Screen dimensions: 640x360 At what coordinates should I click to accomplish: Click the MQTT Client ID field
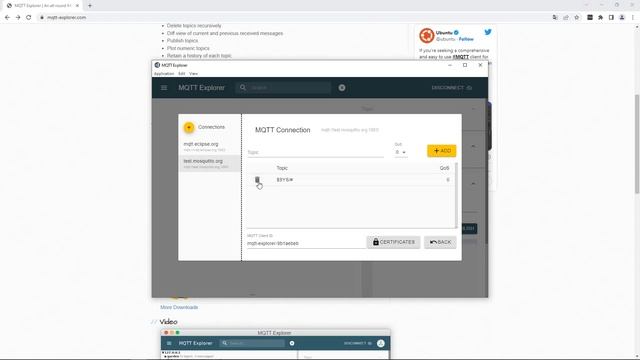click(306, 243)
